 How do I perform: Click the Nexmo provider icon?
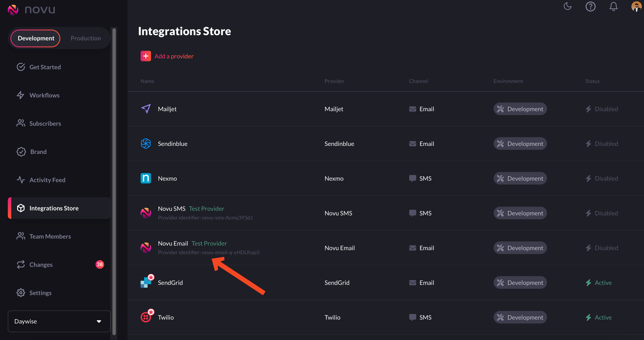[146, 178]
